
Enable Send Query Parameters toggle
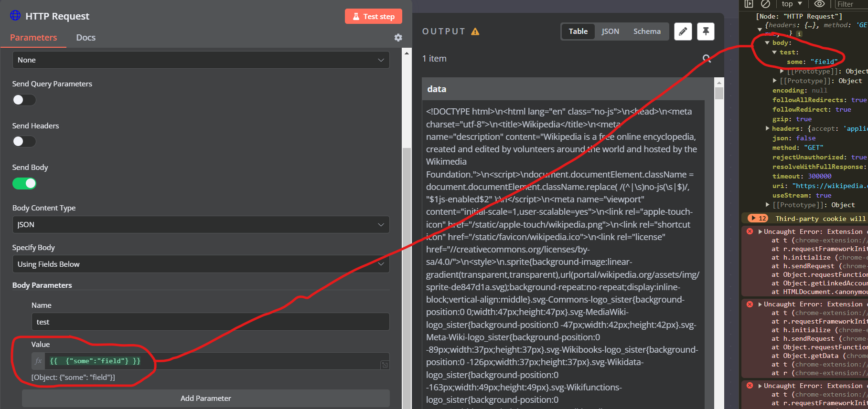24,100
